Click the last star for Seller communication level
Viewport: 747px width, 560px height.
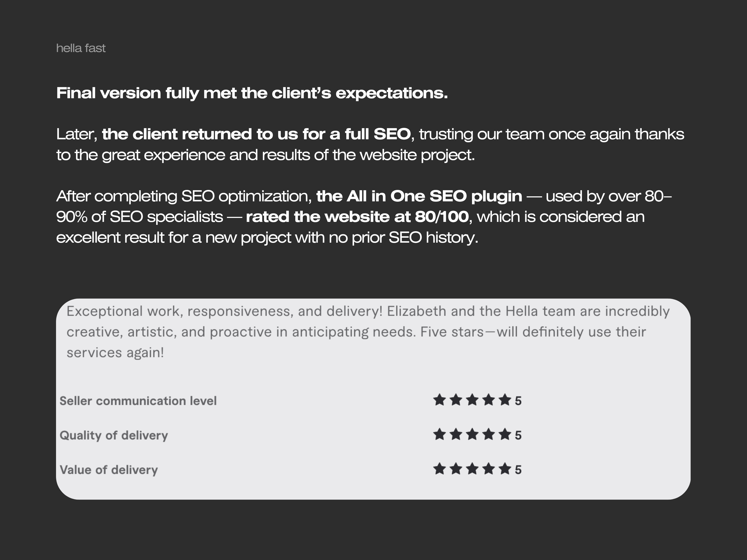505,400
